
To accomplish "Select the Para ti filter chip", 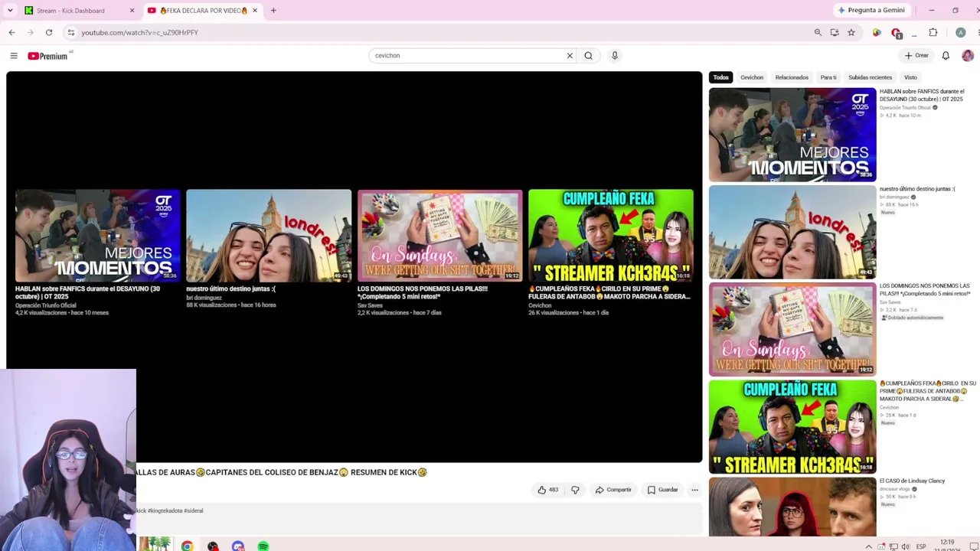I will [828, 77].
